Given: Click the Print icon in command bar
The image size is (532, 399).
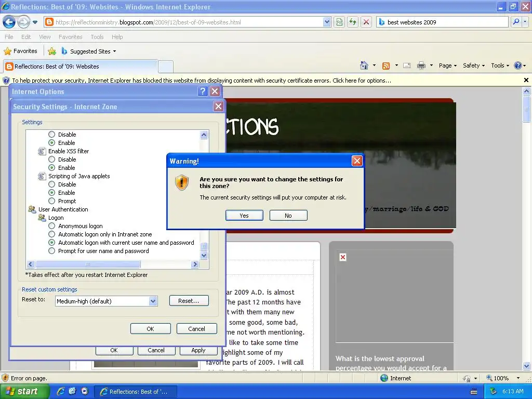Looking at the screenshot, I should [x=421, y=65].
